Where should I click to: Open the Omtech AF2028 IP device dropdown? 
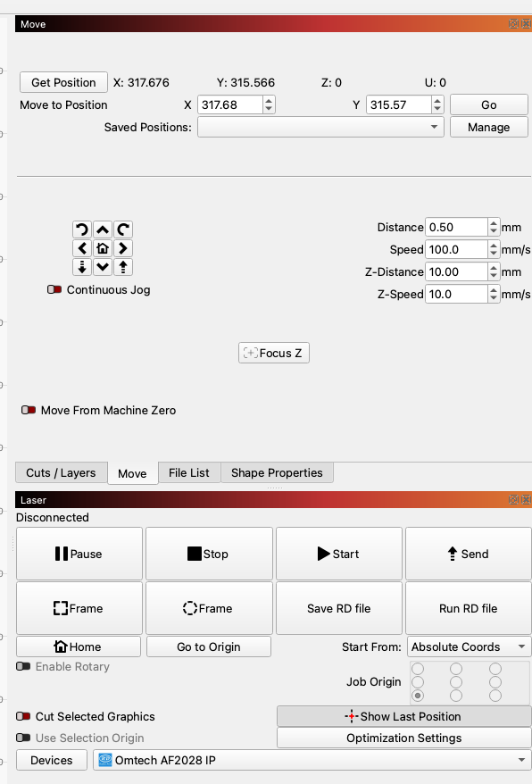pos(312,760)
